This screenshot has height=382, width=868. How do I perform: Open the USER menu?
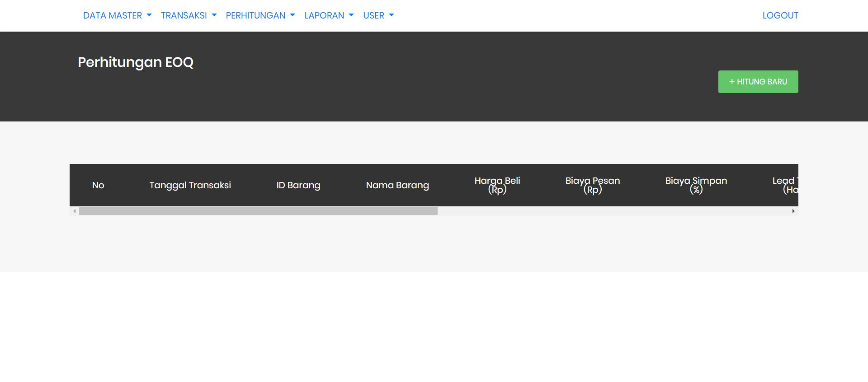coord(378,15)
